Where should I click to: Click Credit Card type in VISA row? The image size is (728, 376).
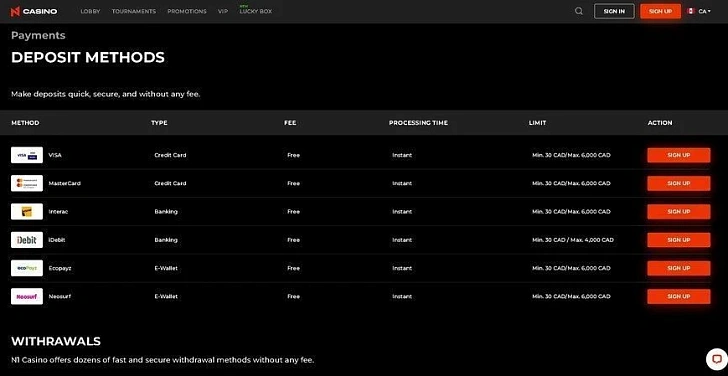[170, 155]
